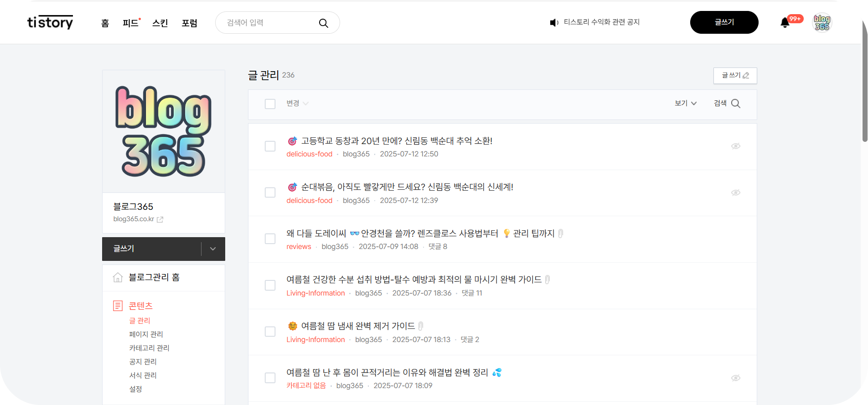Toggle visibility eye on 고등학교 동창 post
The image size is (868, 405).
(736, 146)
